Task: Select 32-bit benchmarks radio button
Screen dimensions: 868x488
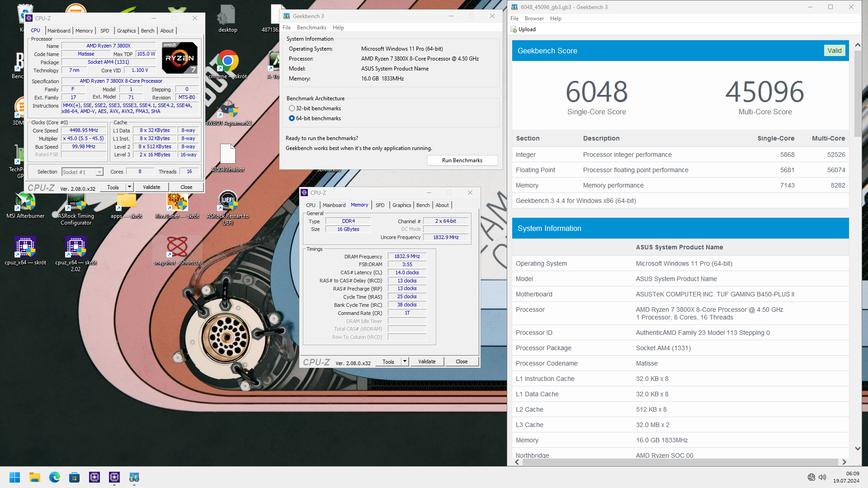Action: click(x=292, y=108)
